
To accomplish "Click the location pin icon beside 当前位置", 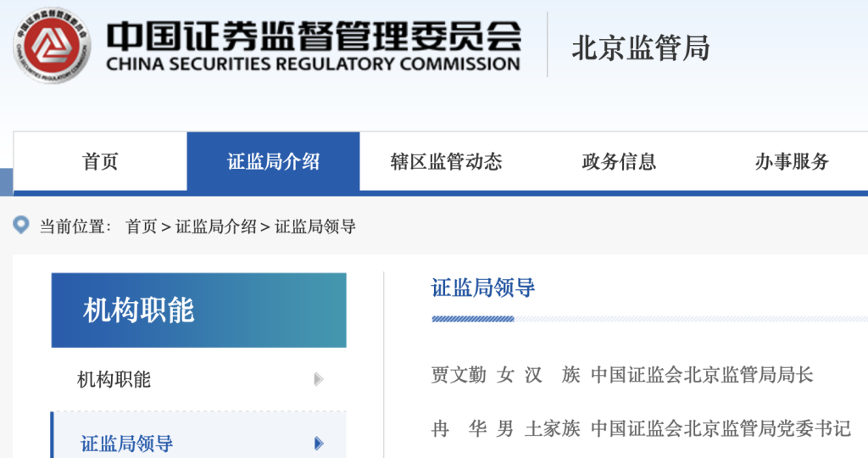I will coord(21,226).
